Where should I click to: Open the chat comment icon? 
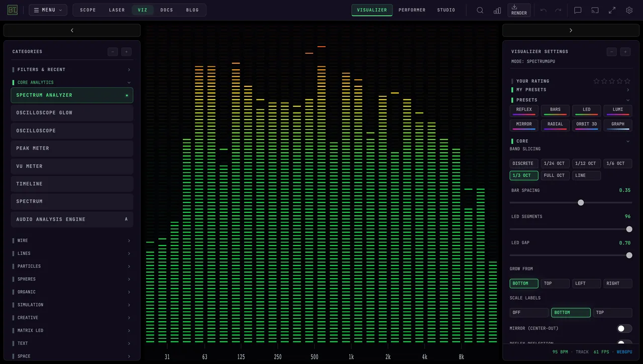coord(578,10)
